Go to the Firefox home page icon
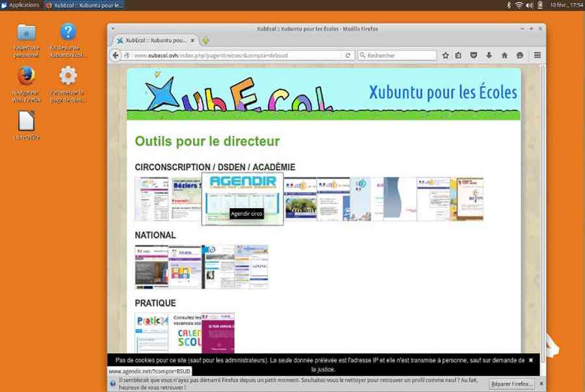The image size is (585, 392). 504,55
